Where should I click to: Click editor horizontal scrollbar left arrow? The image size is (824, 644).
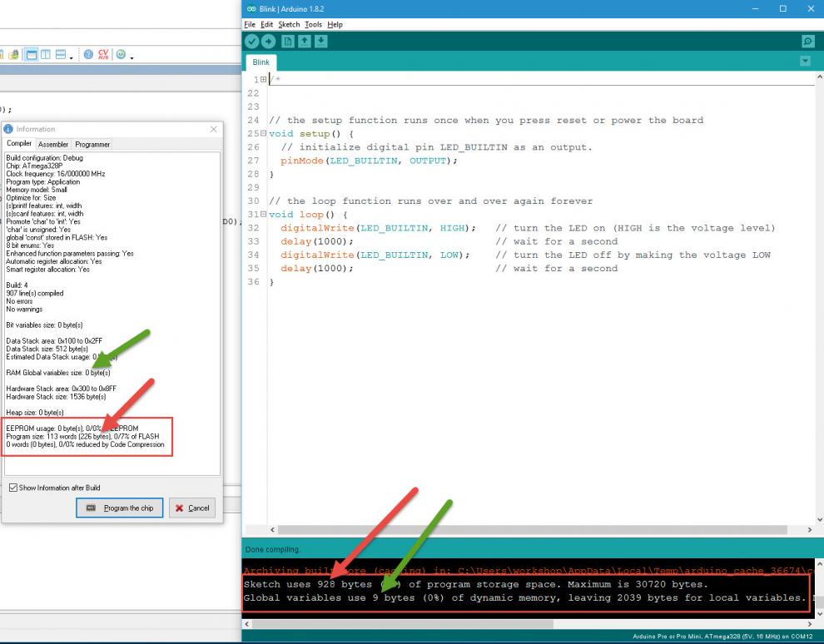272,530
